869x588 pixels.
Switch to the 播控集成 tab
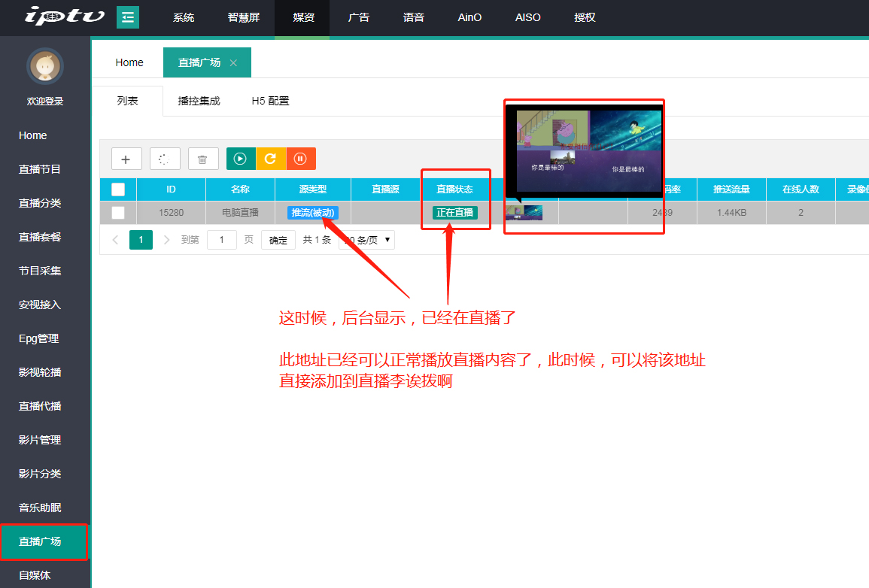(x=199, y=101)
